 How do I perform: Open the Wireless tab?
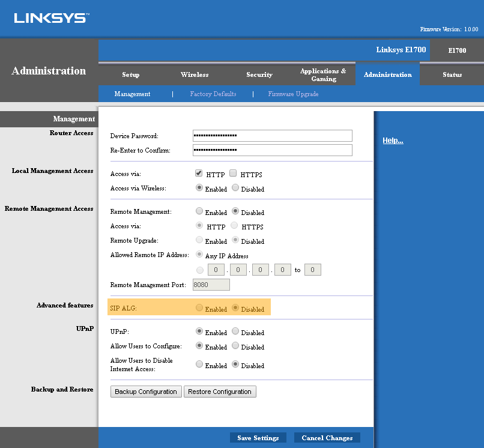coord(195,74)
